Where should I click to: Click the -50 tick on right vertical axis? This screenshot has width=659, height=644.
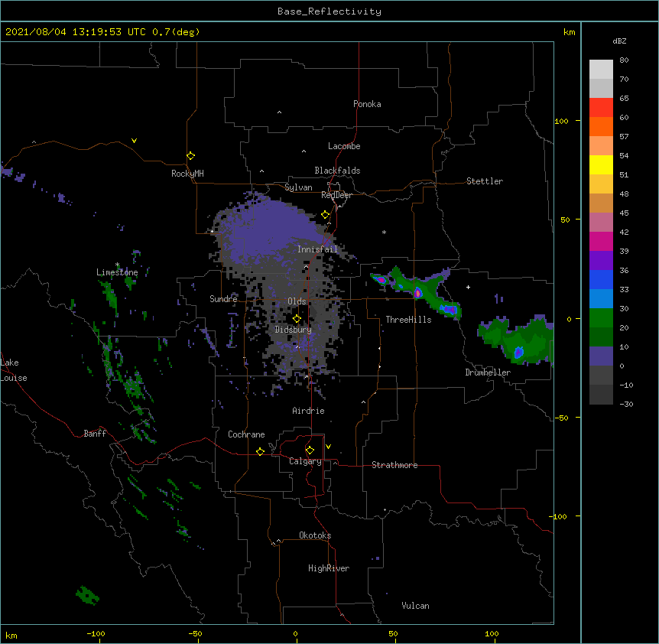coord(561,418)
